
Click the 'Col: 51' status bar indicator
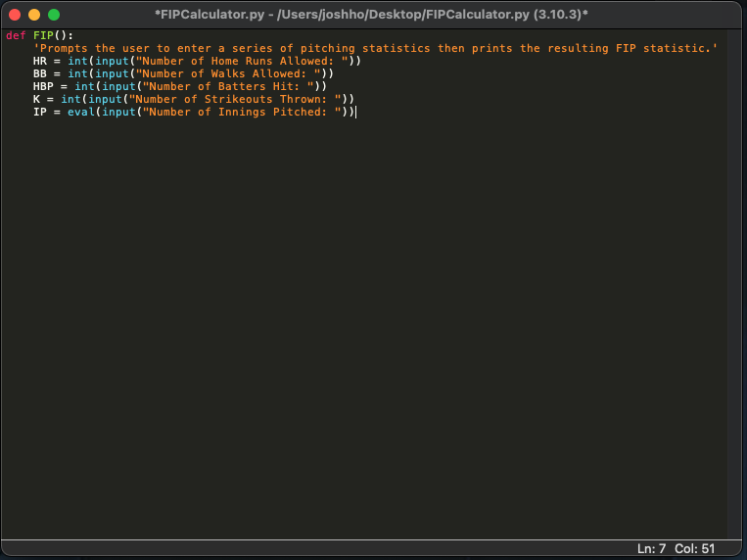(694, 549)
